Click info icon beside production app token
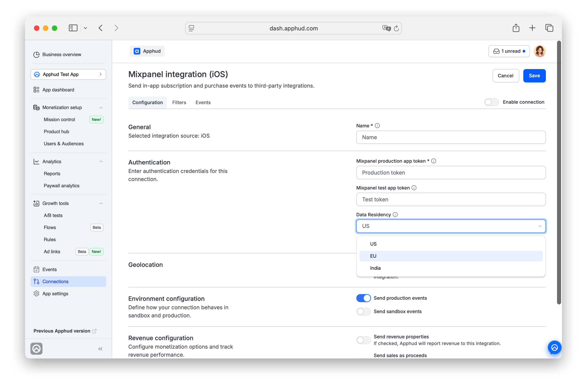Screen dimensions: 587x392 click(434, 161)
